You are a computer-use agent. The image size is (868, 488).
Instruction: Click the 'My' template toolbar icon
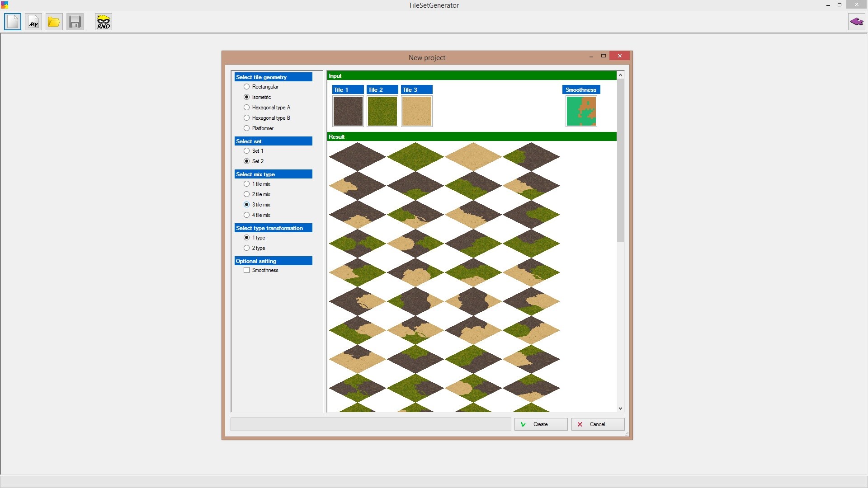[x=33, y=22]
